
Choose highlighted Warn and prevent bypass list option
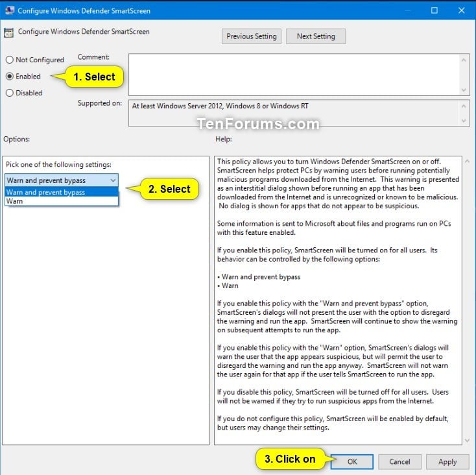(62, 192)
